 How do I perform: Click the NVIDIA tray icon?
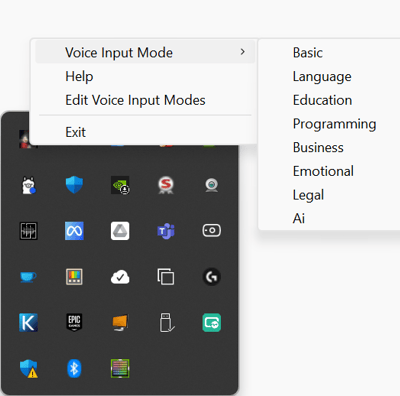[120, 185]
